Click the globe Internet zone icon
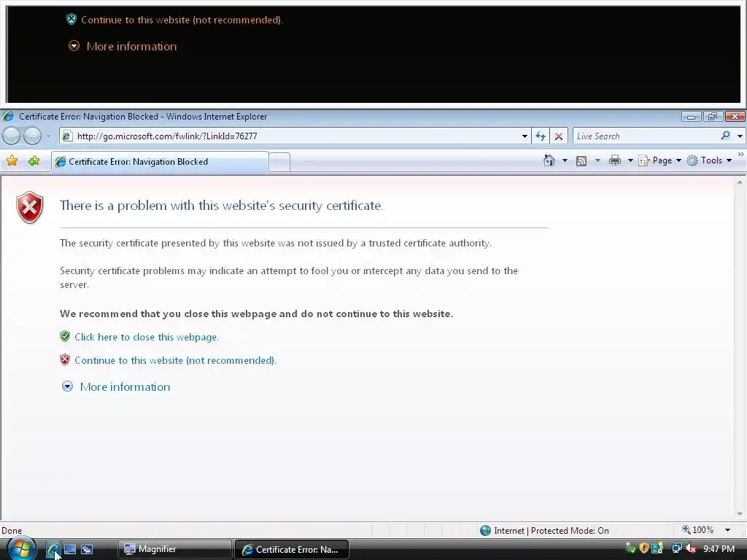Viewport: 747px width, 560px height. 485,531
